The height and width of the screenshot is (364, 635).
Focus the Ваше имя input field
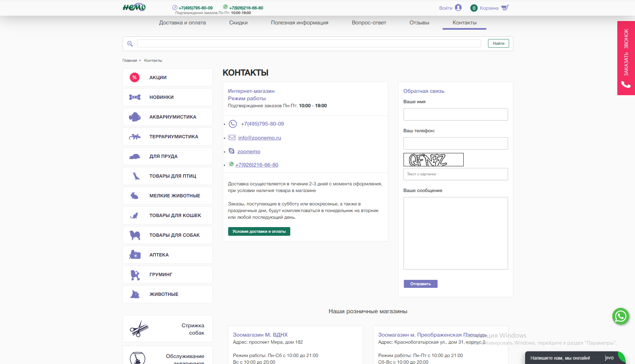(x=456, y=114)
